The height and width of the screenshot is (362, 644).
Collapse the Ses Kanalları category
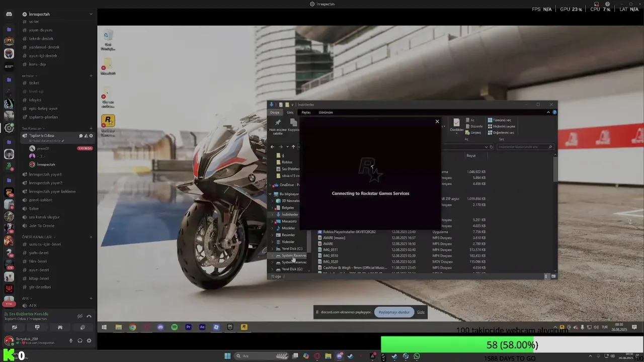tap(33, 129)
